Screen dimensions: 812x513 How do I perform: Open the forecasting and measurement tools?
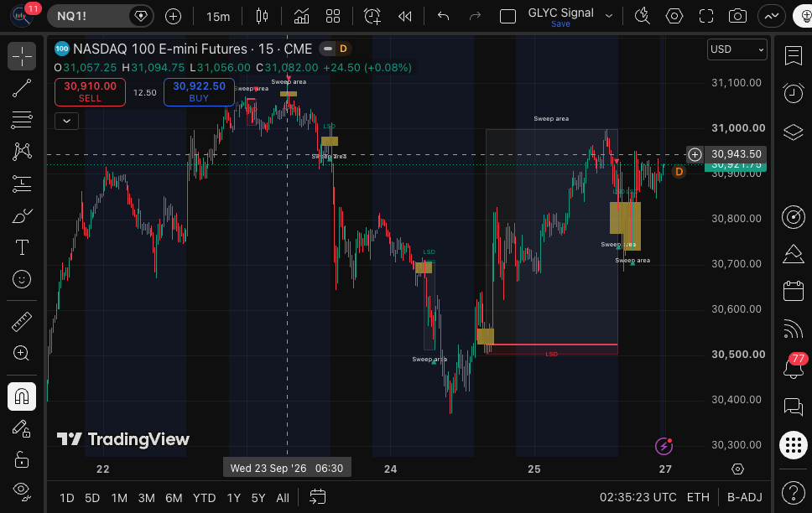pyautogui.click(x=22, y=184)
